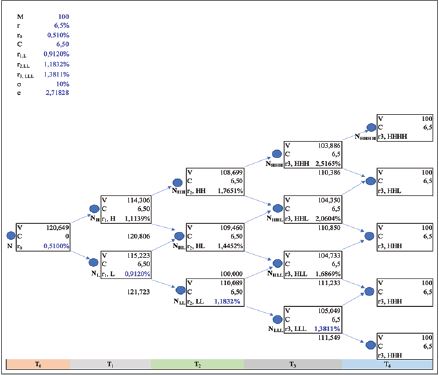This screenshot has height=375, width=439.
Task: Select the T3 gray period segment
Action: click(x=293, y=364)
